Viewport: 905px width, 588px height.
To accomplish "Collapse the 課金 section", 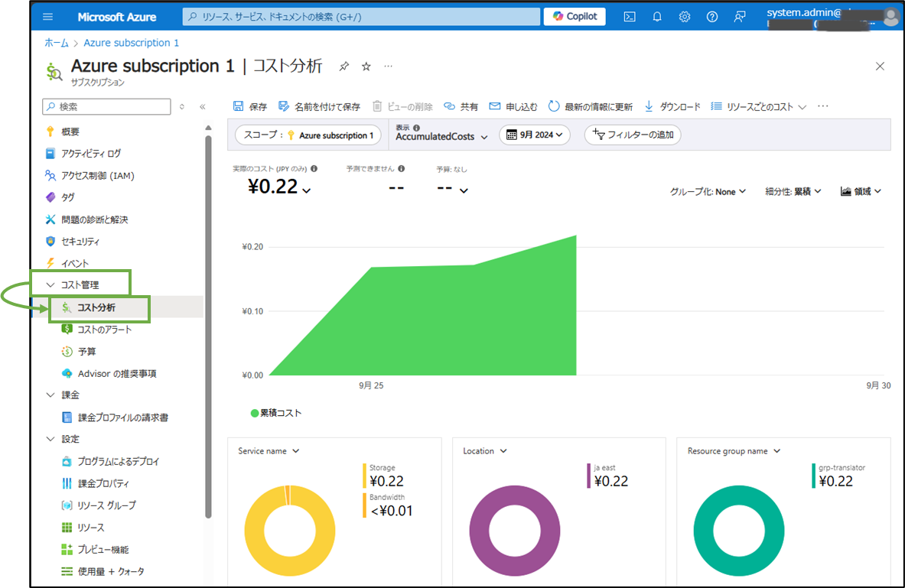I will [x=70, y=395].
